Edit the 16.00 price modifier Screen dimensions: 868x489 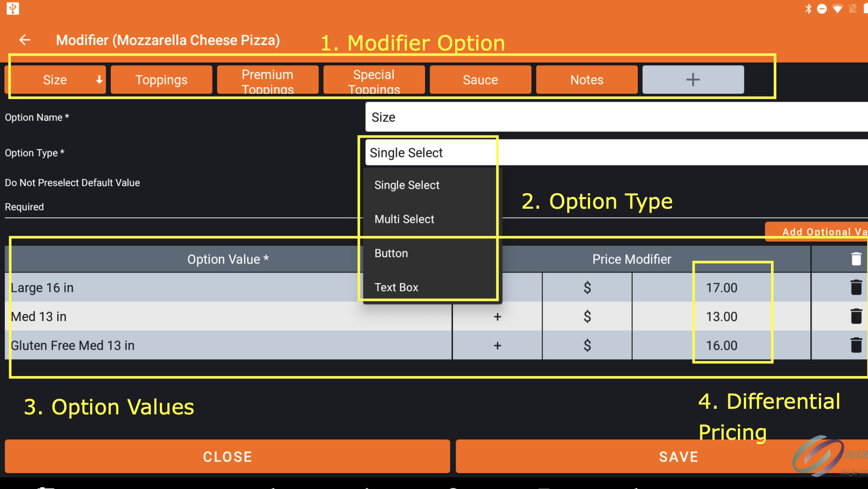click(x=721, y=345)
